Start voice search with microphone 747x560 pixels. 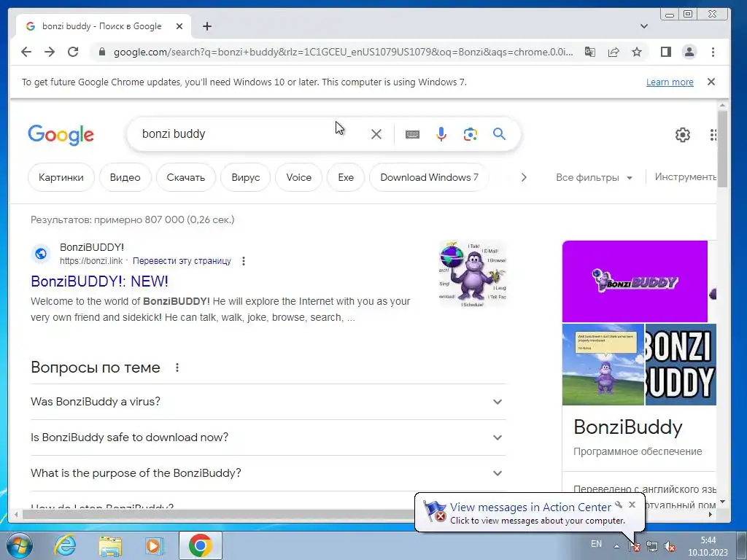pos(441,134)
